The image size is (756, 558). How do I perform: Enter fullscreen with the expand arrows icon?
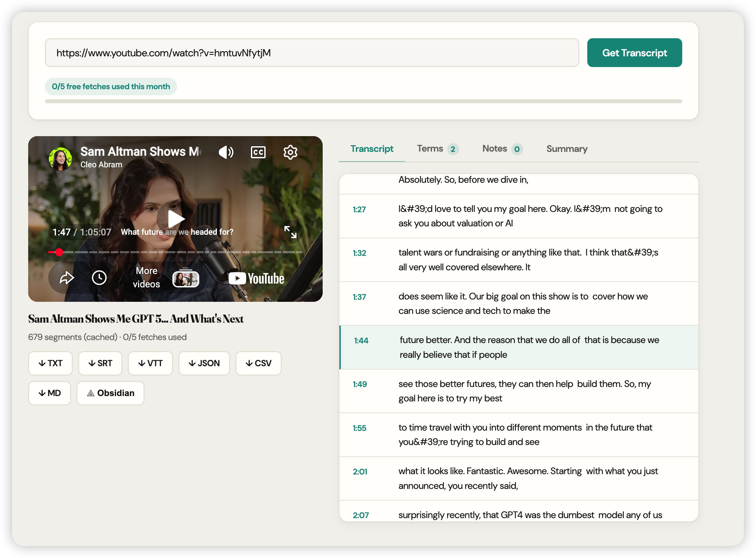(x=290, y=232)
